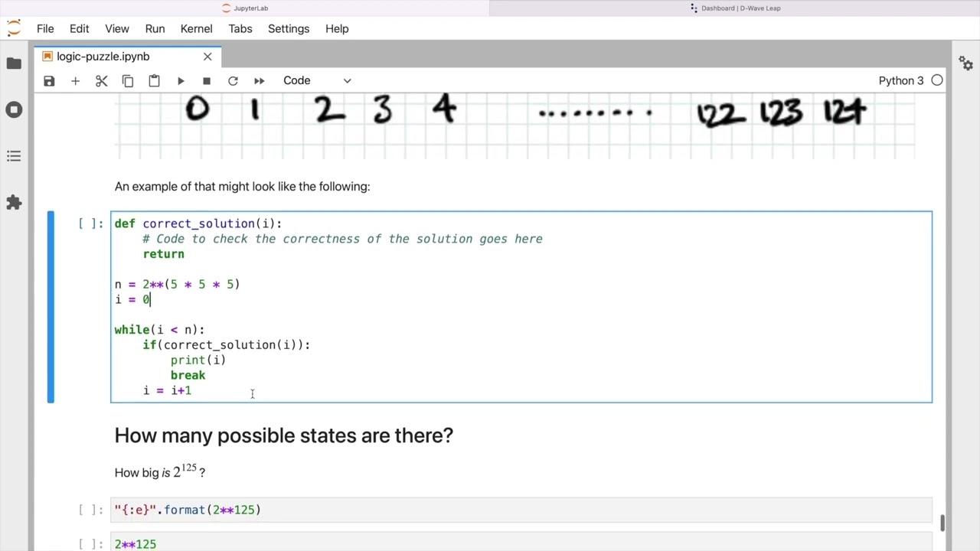Open the table of contents panel
980x551 pixels.
point(14,156)
